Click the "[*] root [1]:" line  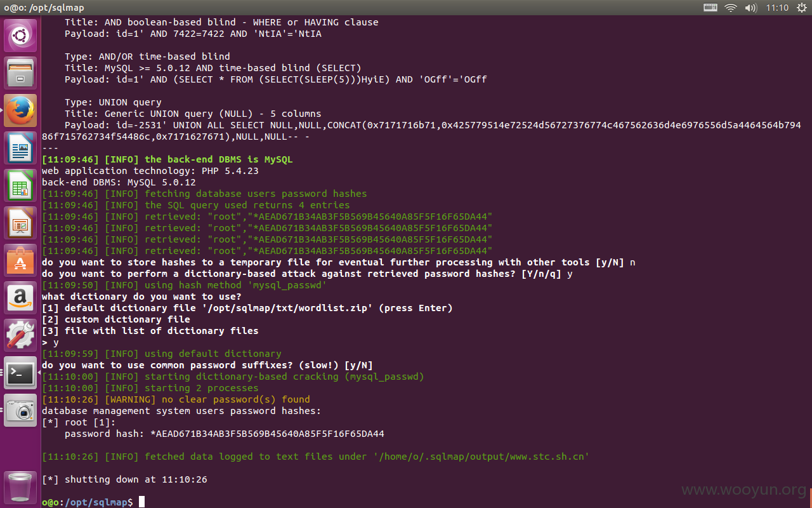[79, 422]
